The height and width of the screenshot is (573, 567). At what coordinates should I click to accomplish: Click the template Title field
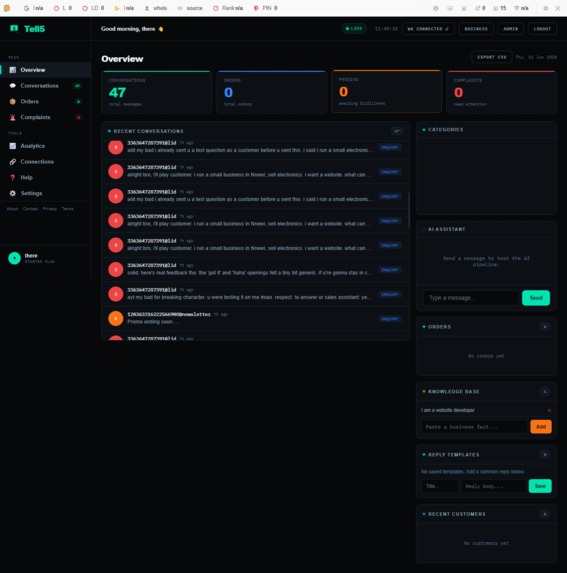click(x=440, y=486)
